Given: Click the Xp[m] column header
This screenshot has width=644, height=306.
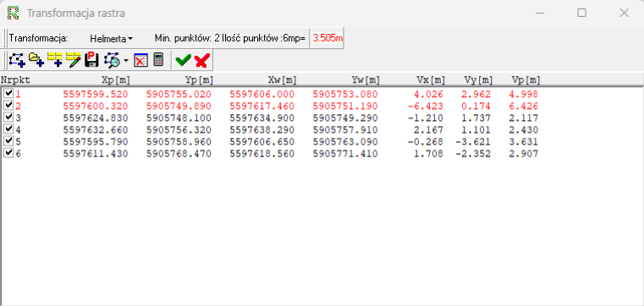Looking at the screenshot, I should coord(116,80).
